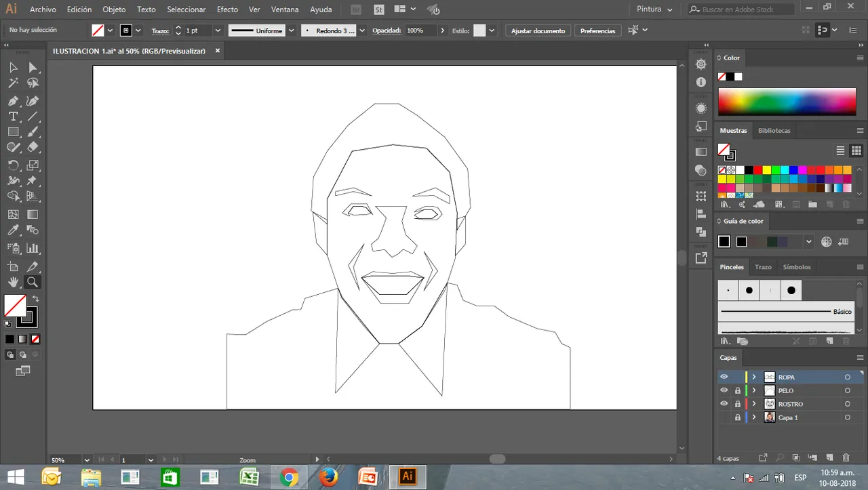Image resolution: width=868 pixels, height=490 pixels.
Task: Open the stroke weight 1 pt dropdown
Action: pos(218,30)
